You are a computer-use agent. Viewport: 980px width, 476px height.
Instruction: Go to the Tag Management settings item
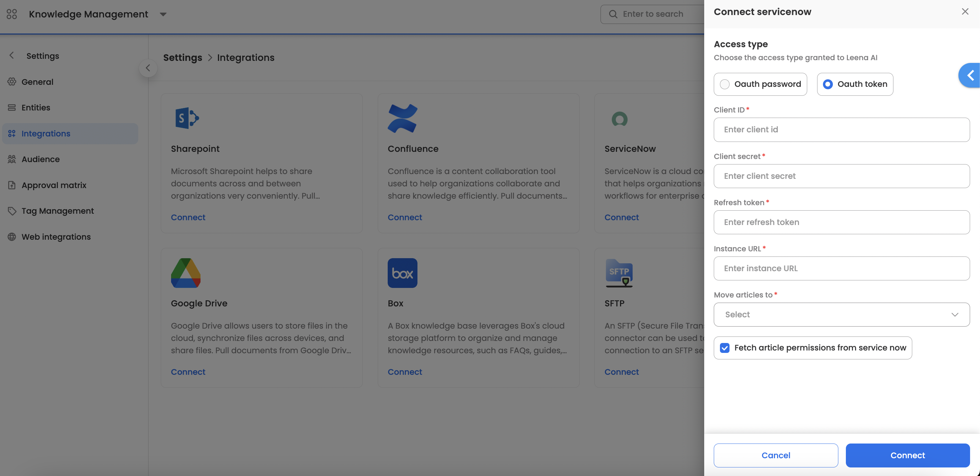57,211
